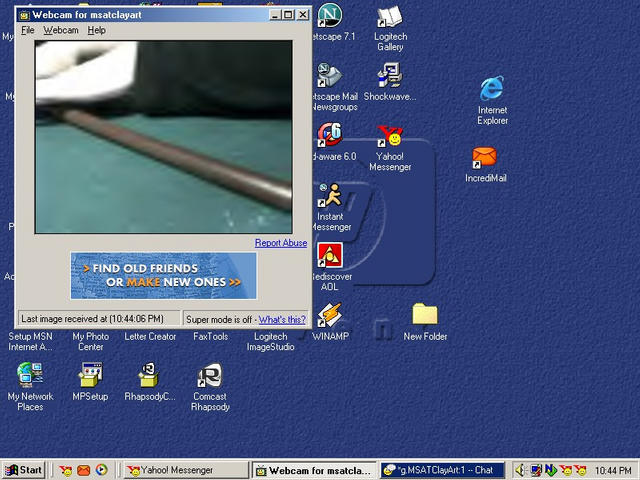The image size is (640, 480).
Task: Select the MPSetup desktop icon
Action: [x=90, y=375]
